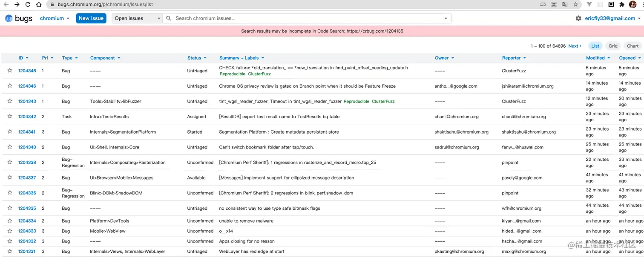The width and height of the screenshot is (644, 257).
Task: Open the browser extensions puzzle icon
Action: pyautogui.click(x=621, y=5)
